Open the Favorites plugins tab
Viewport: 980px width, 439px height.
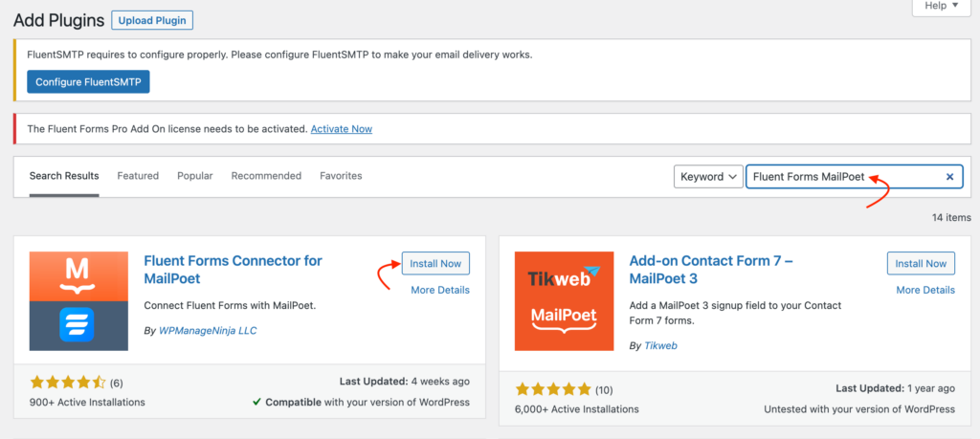click(341, 176)
